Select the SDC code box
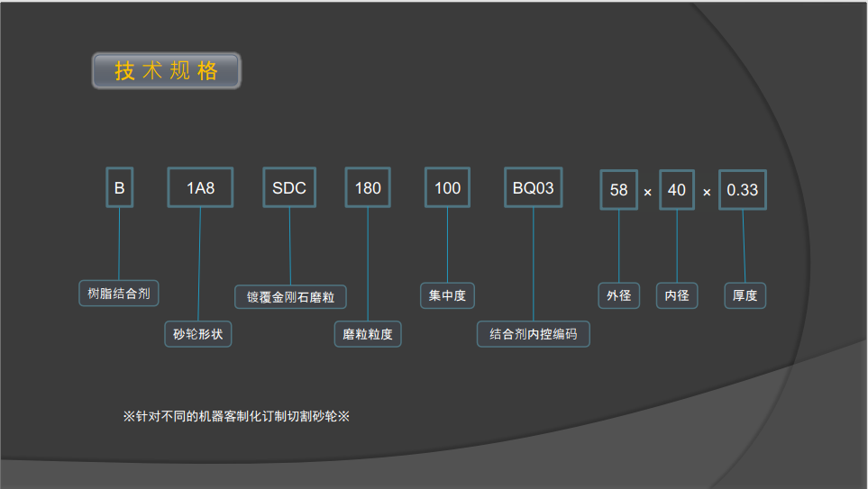868x489 pixels. 289,188
